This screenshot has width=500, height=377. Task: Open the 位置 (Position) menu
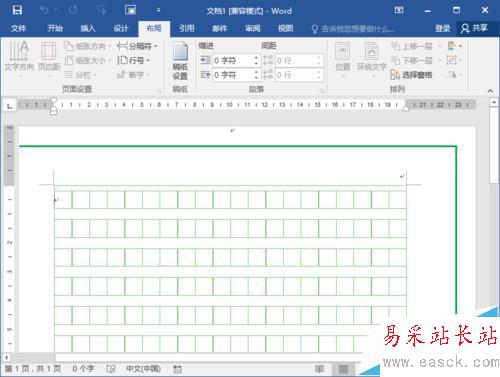343,59
